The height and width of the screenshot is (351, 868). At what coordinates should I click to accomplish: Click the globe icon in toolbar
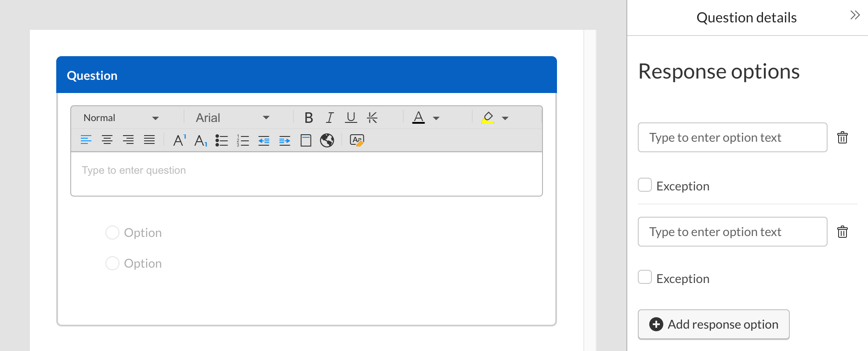click(327, 140)
